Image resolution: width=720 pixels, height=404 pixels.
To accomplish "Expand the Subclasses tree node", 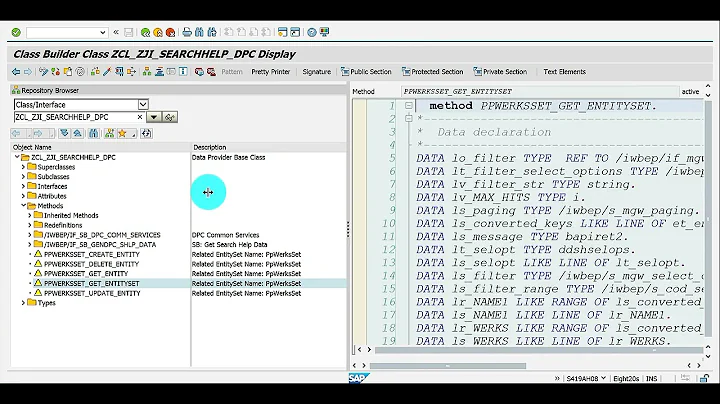I will [23, 176].
